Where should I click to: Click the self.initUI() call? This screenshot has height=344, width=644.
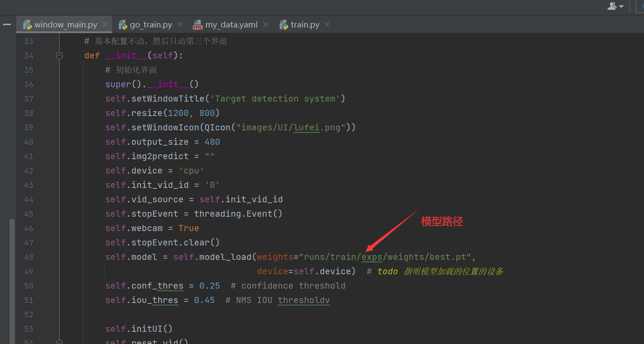[139, 329]
